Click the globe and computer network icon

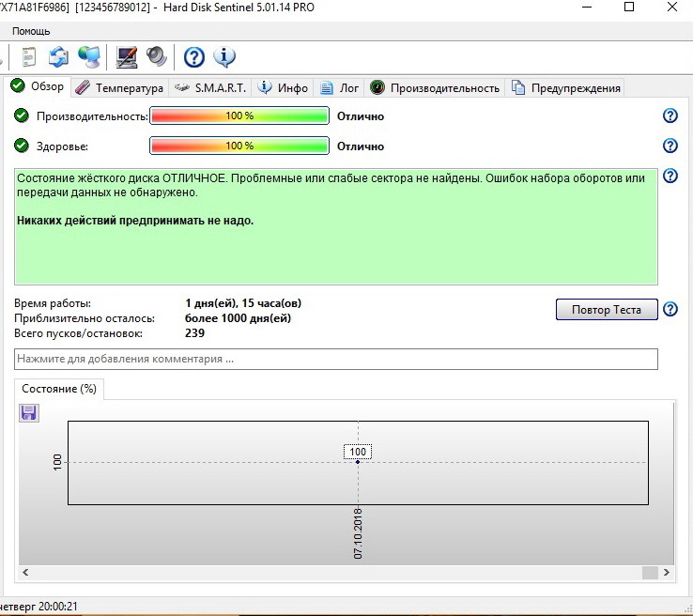point(89,57)
